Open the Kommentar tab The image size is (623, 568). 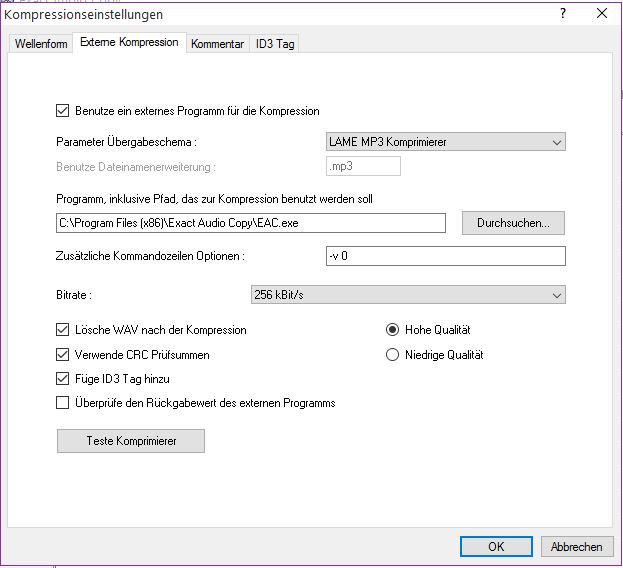pyautogui.click(x=217, y=44)
